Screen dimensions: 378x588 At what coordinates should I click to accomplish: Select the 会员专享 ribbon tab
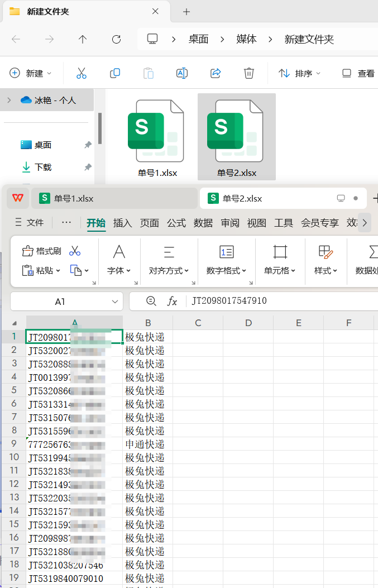click(319, 223)
